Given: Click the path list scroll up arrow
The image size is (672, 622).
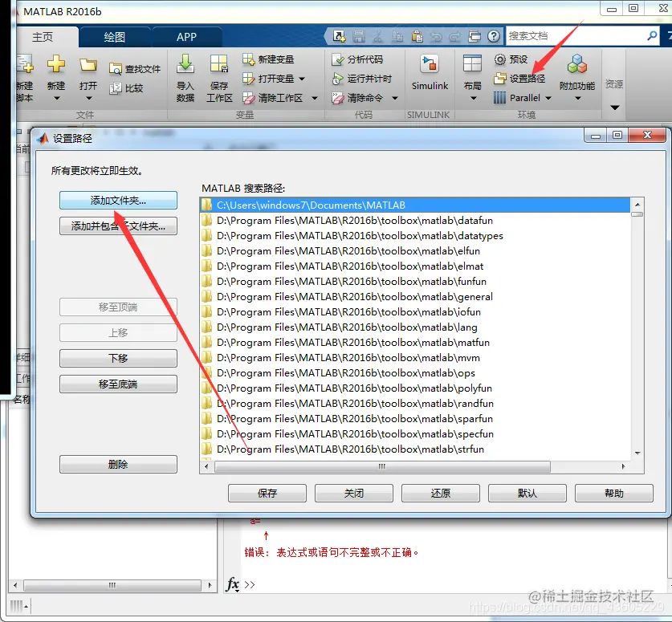Looking at the screenshot, I should pos(637,205).
